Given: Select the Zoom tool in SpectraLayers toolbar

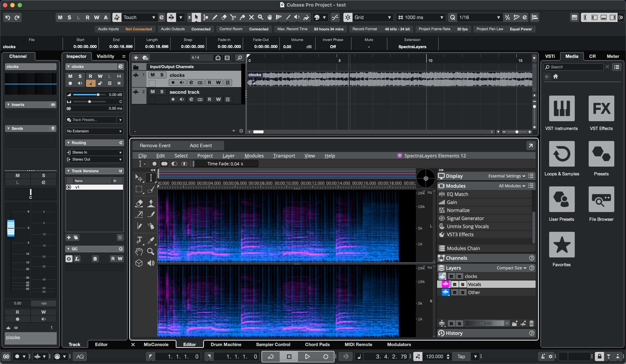Looking at the screenshot, I should pos(150,251).
